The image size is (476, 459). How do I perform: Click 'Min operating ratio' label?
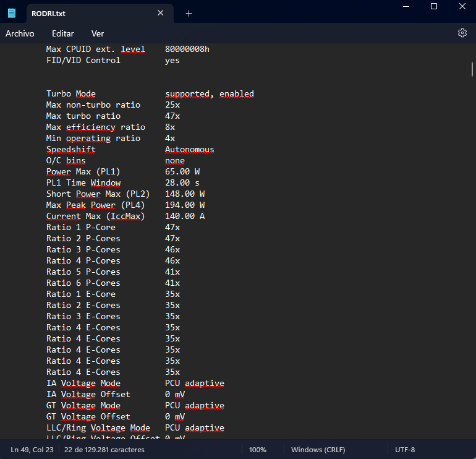point(93,138)
